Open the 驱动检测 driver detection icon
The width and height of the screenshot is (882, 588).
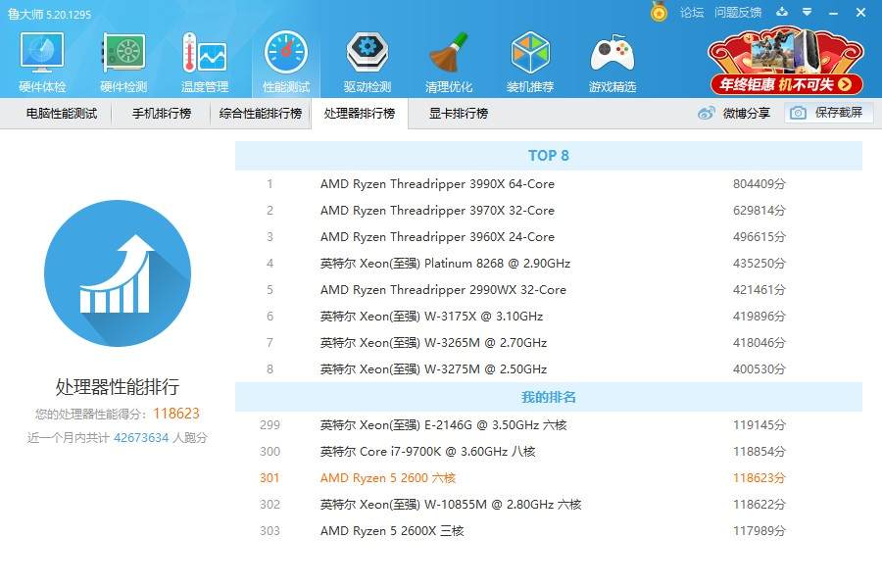click(367, 61)
